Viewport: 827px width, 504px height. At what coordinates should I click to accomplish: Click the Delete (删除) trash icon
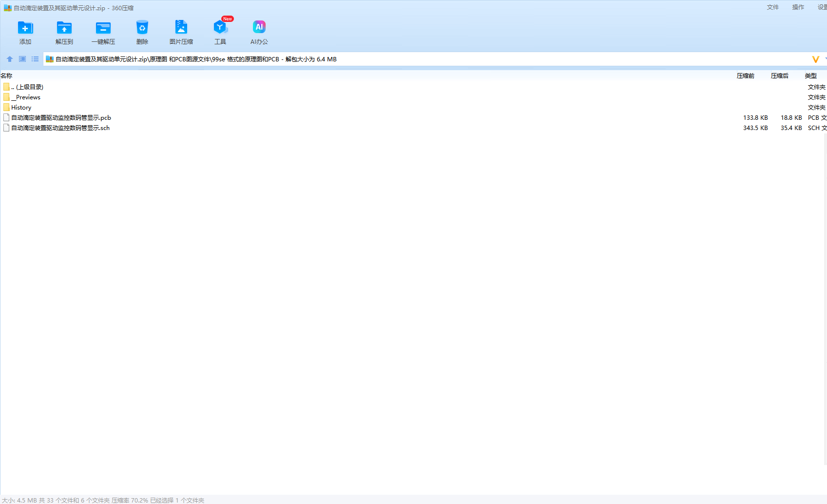coord(142,28)
